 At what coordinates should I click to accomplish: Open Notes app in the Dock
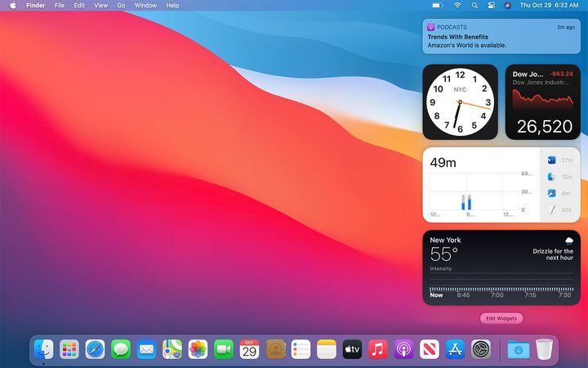327,349
